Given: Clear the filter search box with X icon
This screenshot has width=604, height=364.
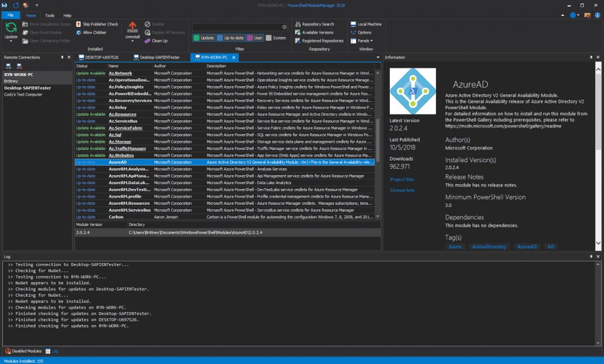Looking at the screenshot, I should pyautogui.click(x=284, y=27).
